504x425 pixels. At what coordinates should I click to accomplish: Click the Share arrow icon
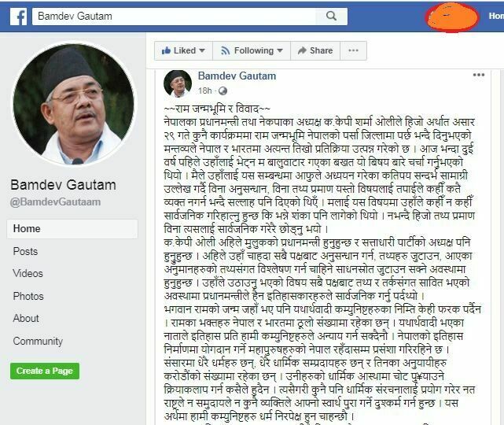pyautogui.click(x=302, y=50)
